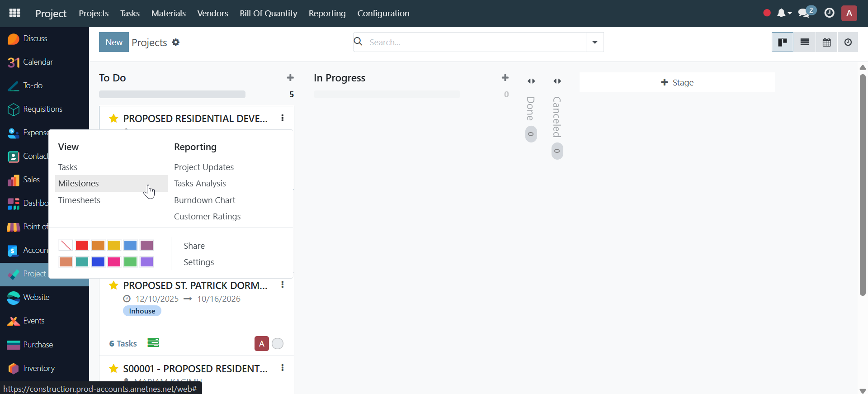Open three-dot menu on ST. PATRICK project

(x=283, y=285)
